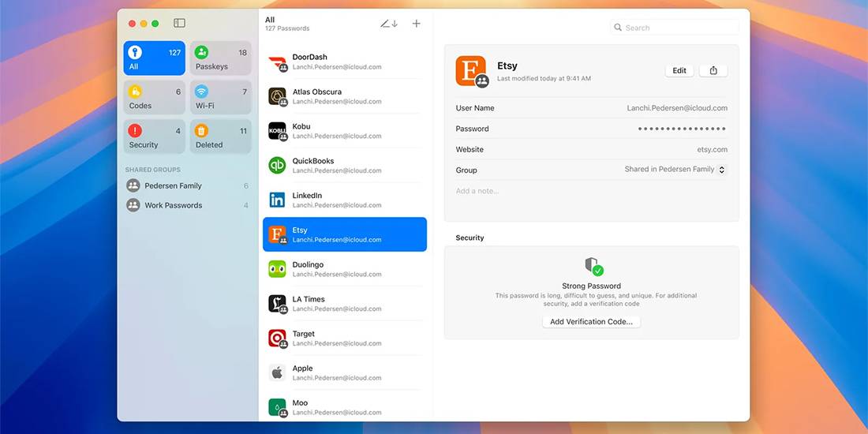Click the LinkedIn app icon
Screen dimensions: 868x434
click(x=277, y=200)
